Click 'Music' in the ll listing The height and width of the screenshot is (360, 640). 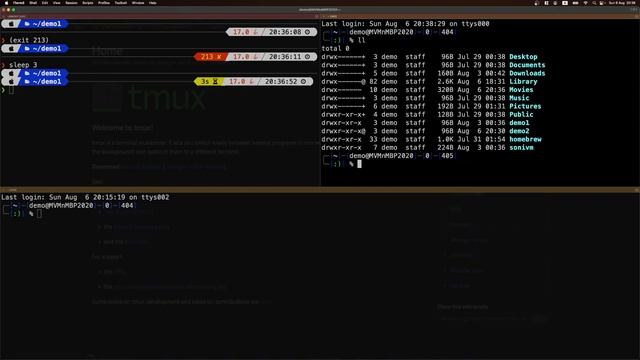[x=519, y=98]
